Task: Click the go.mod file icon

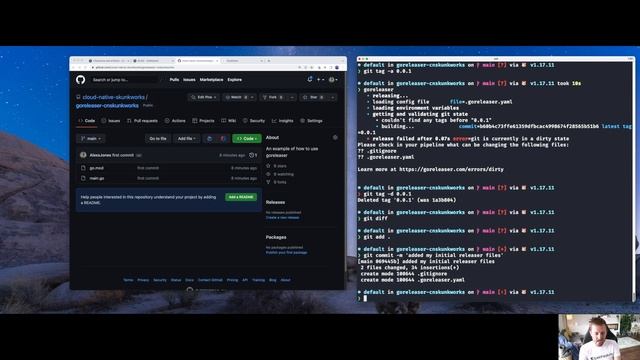Action: tap(83, 168)
